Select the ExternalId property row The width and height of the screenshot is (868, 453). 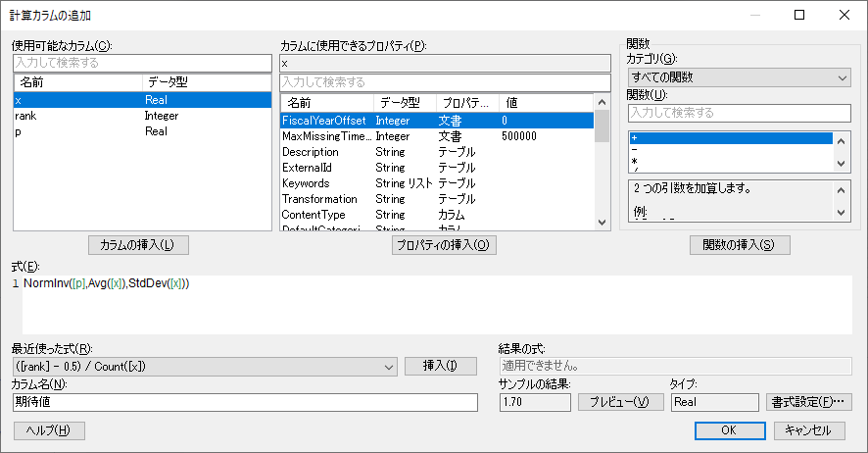tap(437, 168)
